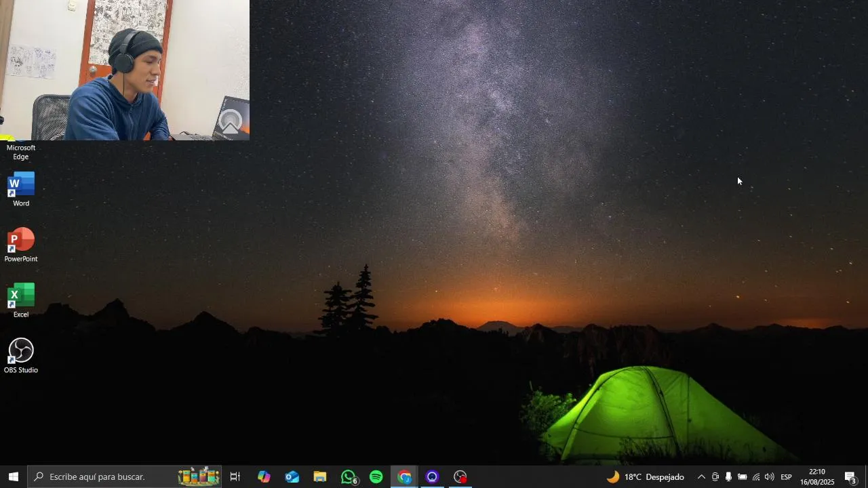868x488 pixels.
Task: Open the purple circle app in taskbar
Action: 432,477
